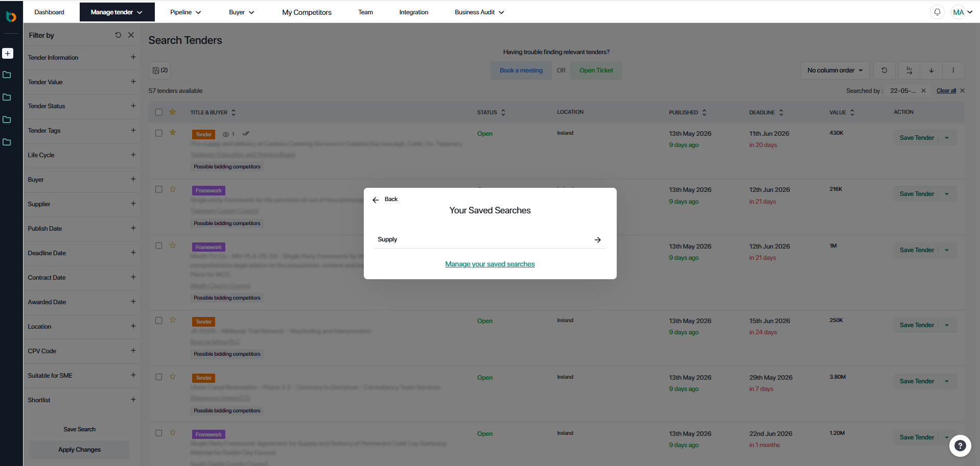Click the Back arrow in the saved searches dialog
Image resolution: width=980 pixels, height=466 pixels.
376,200
